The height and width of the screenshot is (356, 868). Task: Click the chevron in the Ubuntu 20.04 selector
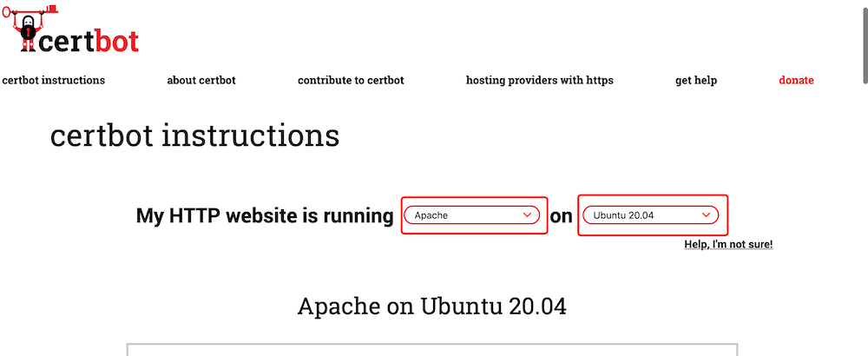click(x=707, y=215)
